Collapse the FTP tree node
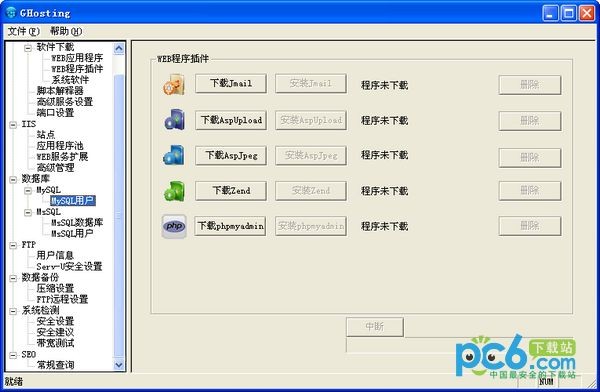This screenshot has width=600, height=392. click(13, 245)
